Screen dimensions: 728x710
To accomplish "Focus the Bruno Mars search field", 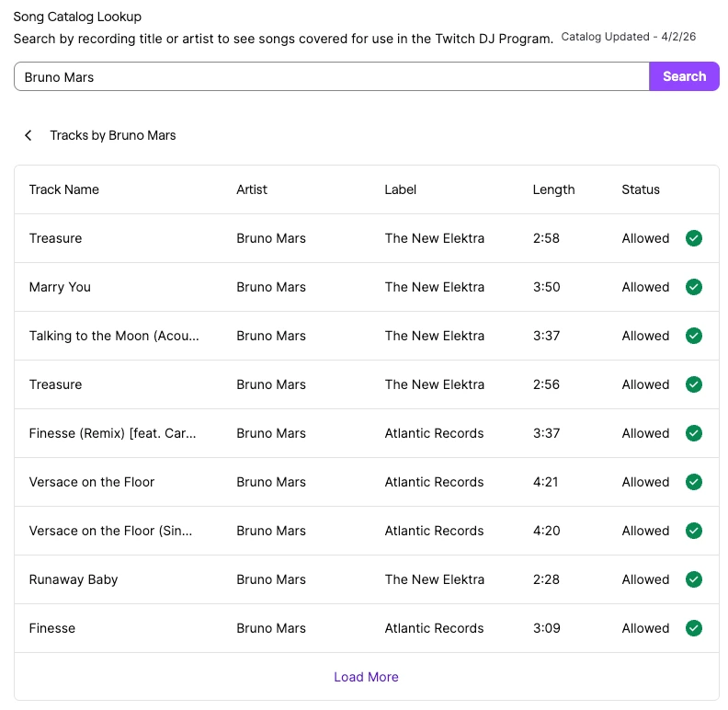I will point(332,76).
